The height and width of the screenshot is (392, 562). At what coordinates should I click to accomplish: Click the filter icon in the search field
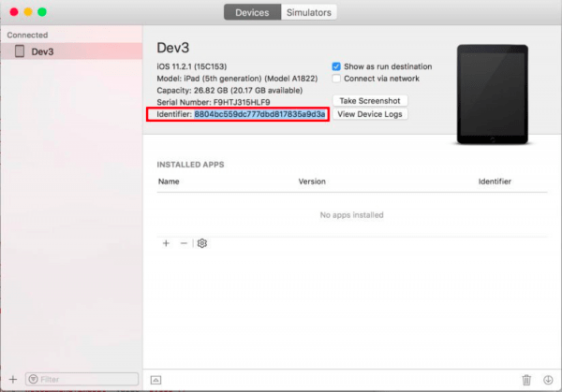point(34,379)
